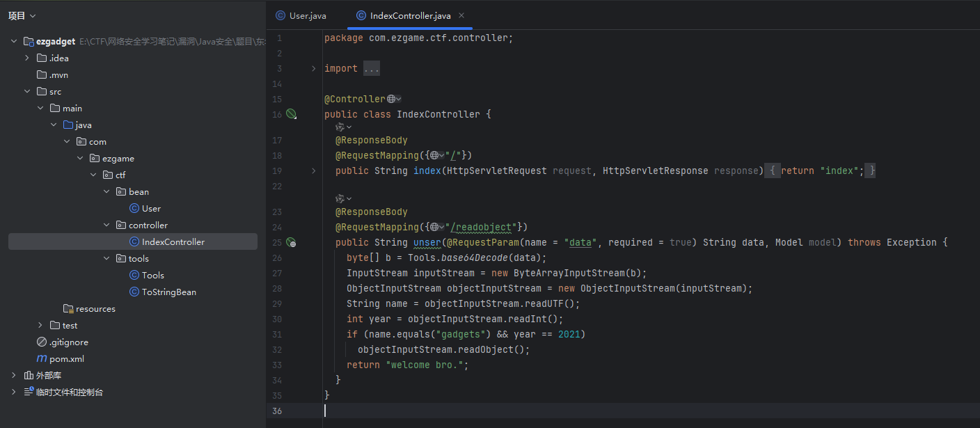Close the IndexController.java tab
Screen dimensions: 980x428
coord(461,15)
